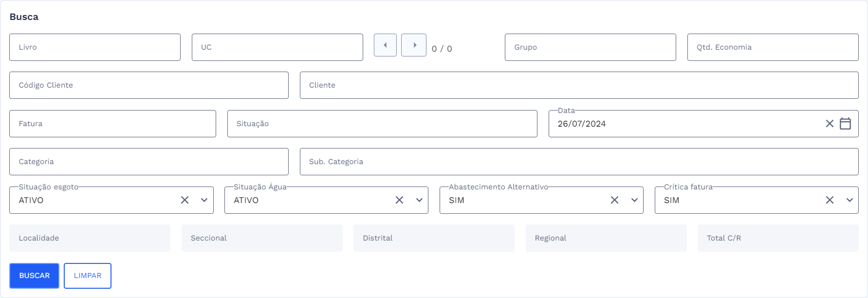Open the calendar picker for Data
868x298 pixels.
click(x=845, y=124)
